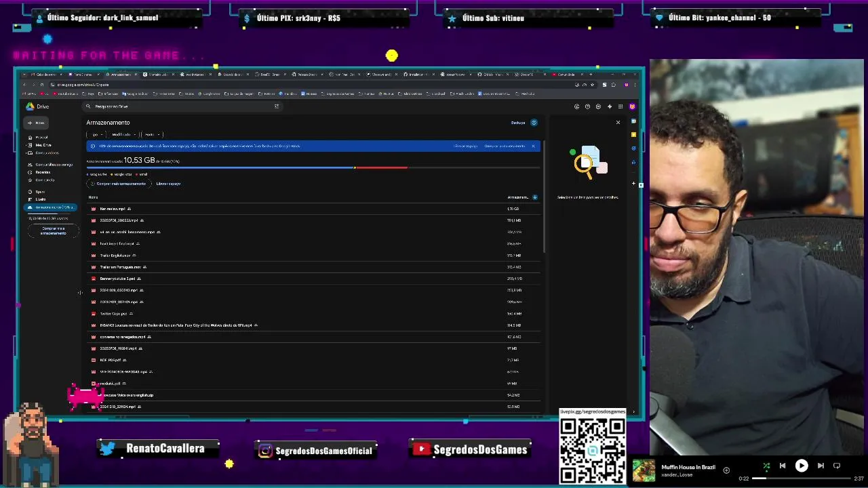Open the Backups link
The image size is (868, 488).
point(518,123)
